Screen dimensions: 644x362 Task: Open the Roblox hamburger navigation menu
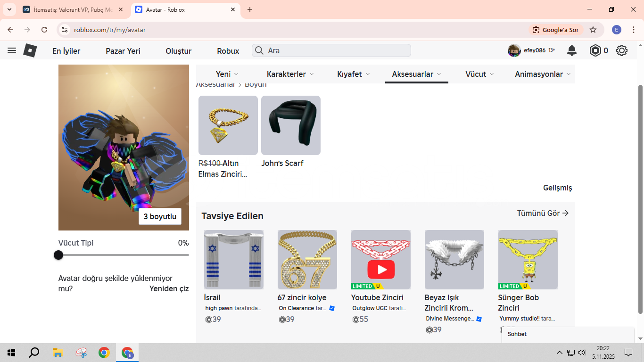click(12, 50)
